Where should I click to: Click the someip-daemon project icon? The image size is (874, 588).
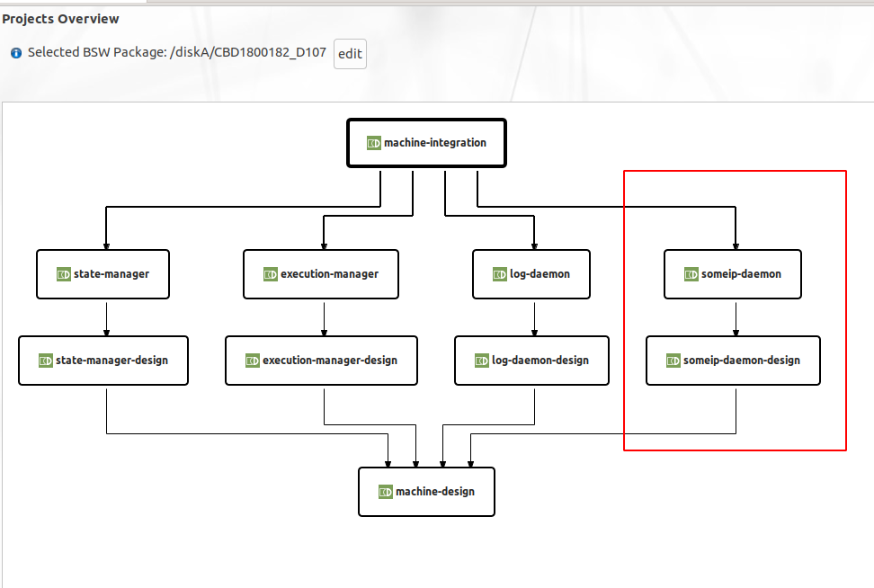tap(691, 274)
